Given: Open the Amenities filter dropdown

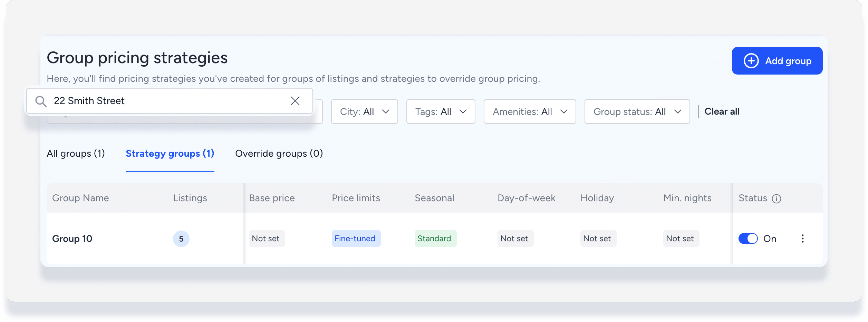Looking at the screenshot, I should [530, 111].
